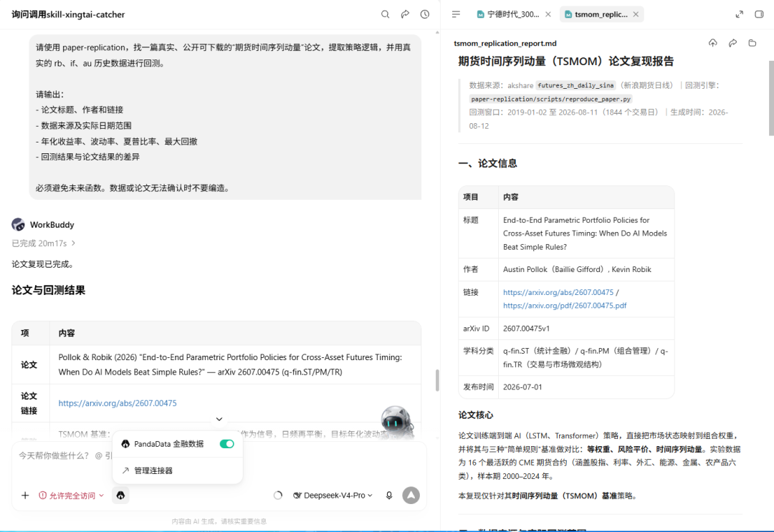Click the floating robot mascot
Viewport: 774px width, 532px height.
pyautogui.click(x=397, y=422)
